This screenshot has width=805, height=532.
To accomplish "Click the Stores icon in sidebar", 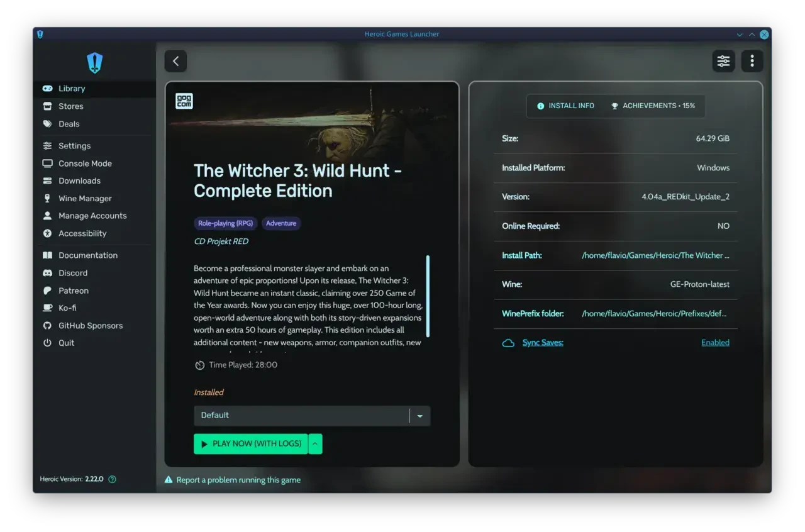I will point(47,106).
